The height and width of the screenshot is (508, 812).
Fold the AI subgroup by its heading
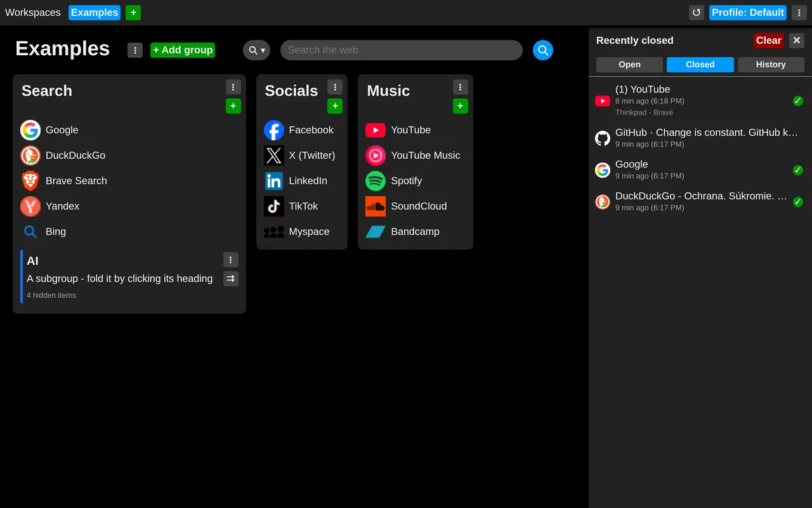coord(32,261)
